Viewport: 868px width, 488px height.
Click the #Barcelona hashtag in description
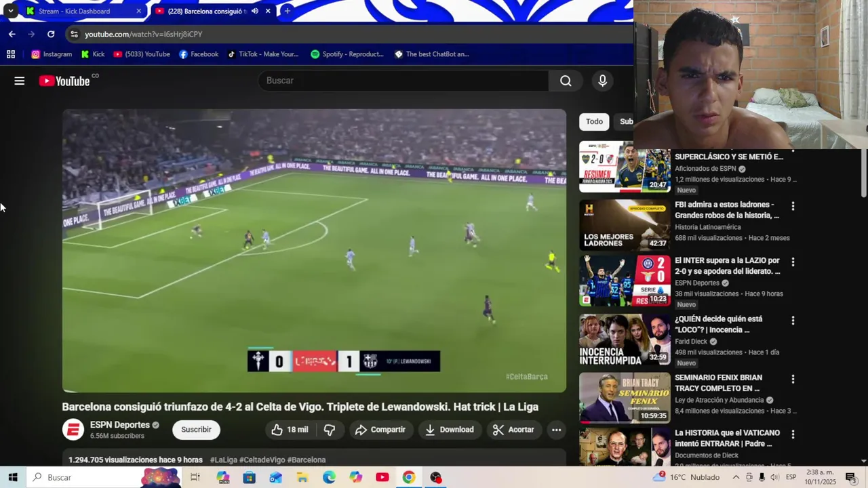(x=307, y=460)
